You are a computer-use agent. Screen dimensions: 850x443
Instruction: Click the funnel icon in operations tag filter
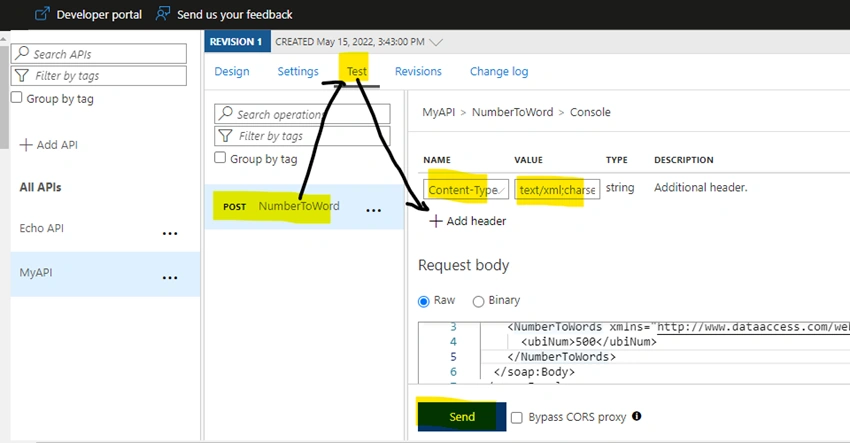pos(226,136)
